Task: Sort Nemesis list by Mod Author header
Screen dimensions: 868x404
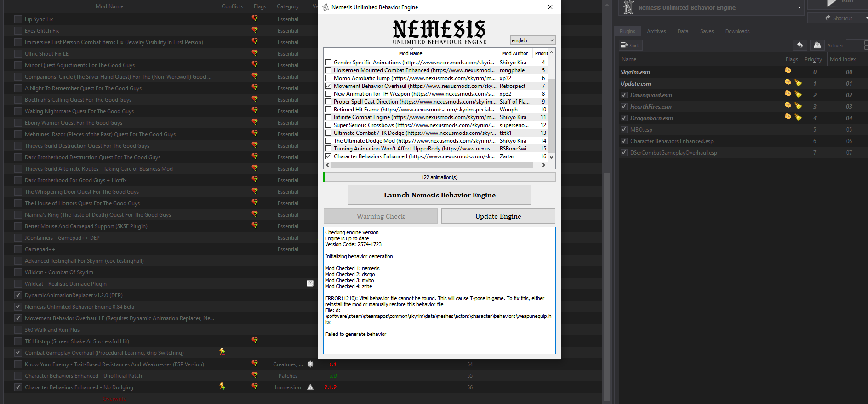Action: (515, 53)
